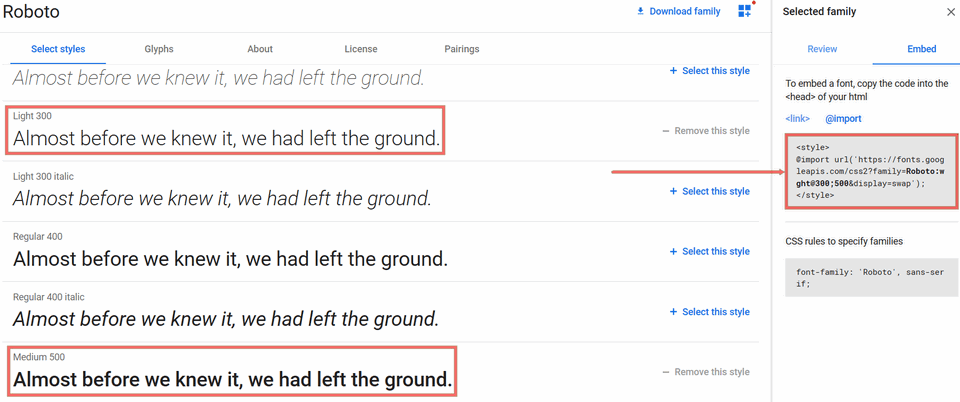
Task: Click the font-family CSS rules code box
Action: (871, 277)
